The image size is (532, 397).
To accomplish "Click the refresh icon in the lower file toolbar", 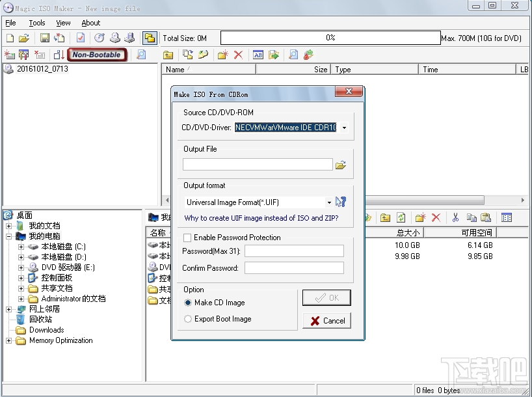I will (401, 217).
